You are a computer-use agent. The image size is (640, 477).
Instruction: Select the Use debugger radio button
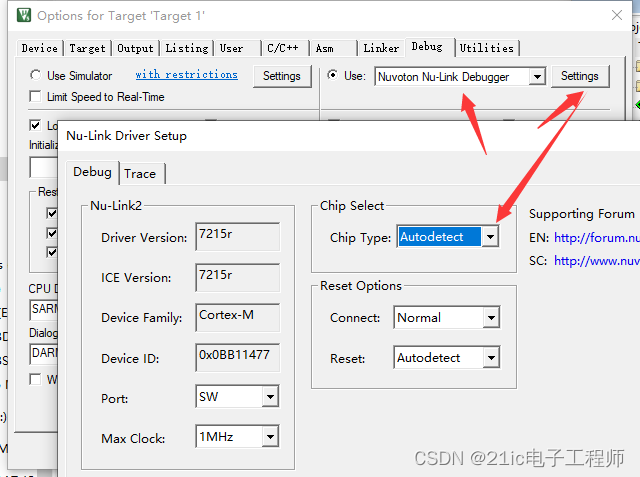pyautogui.click(x=333, y=75)
